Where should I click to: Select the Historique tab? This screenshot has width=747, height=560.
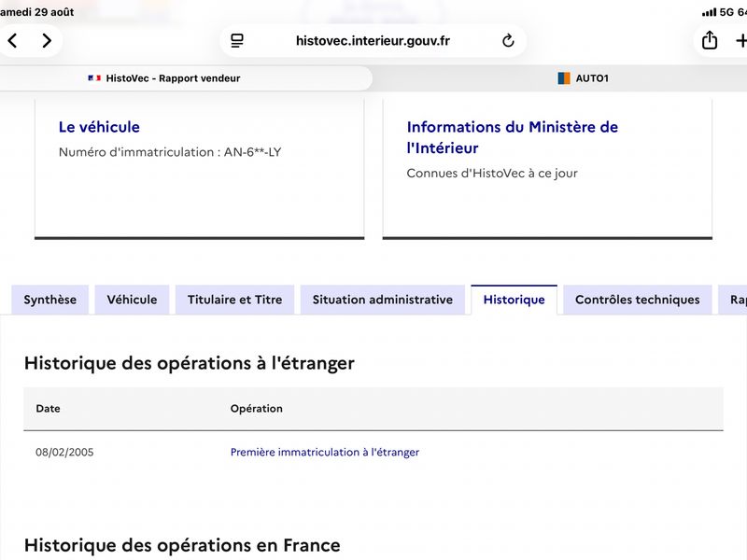pyautogui.click(x=514, y=300)
